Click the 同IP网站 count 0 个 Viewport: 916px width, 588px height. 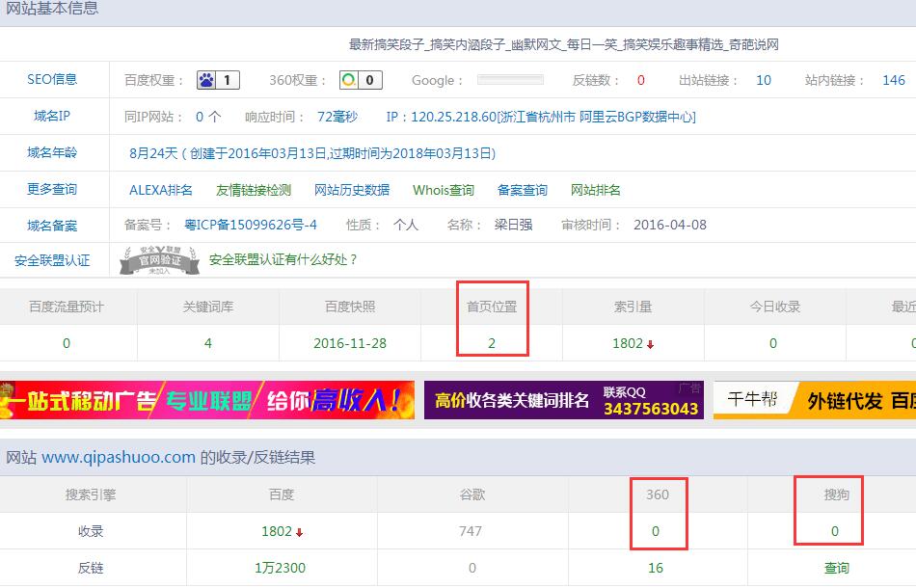[x=208, y=117]
